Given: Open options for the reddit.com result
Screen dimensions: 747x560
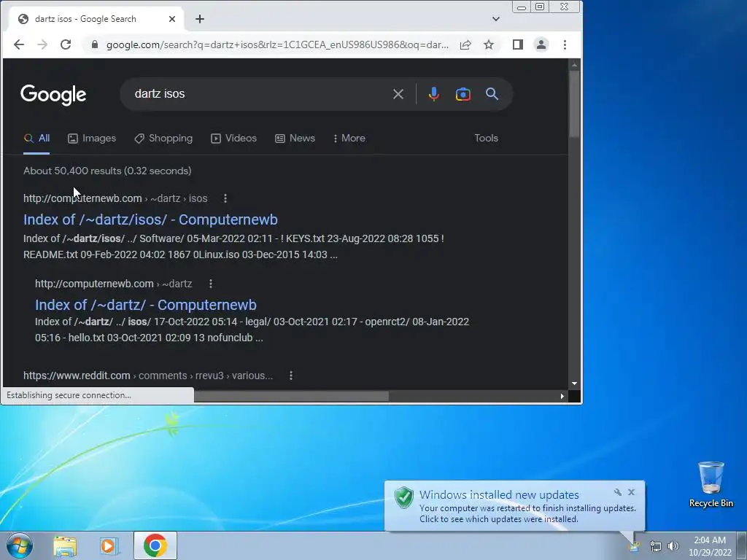Looking at the screenshot, I should coord(291,376).
